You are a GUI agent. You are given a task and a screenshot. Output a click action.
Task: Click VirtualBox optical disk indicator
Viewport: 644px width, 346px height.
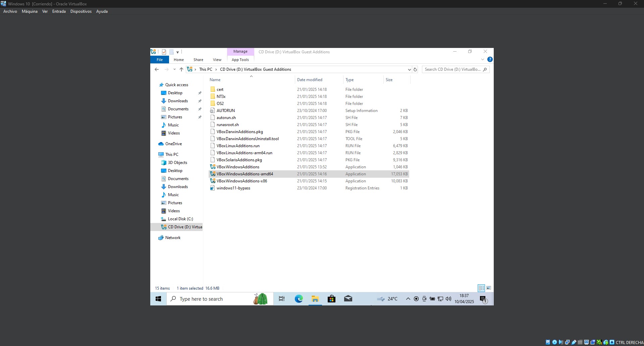[x=554, y=342]
